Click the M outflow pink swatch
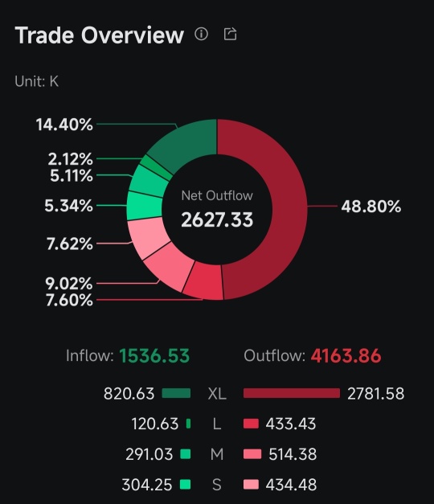434x504 pixels. pos(252,454)
